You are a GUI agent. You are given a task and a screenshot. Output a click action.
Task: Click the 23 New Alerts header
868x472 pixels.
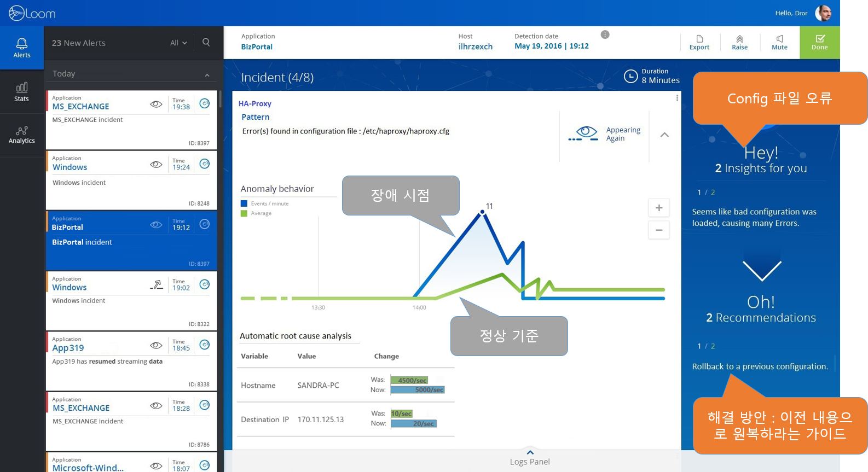pyautogui.click(x=79, y=43)
